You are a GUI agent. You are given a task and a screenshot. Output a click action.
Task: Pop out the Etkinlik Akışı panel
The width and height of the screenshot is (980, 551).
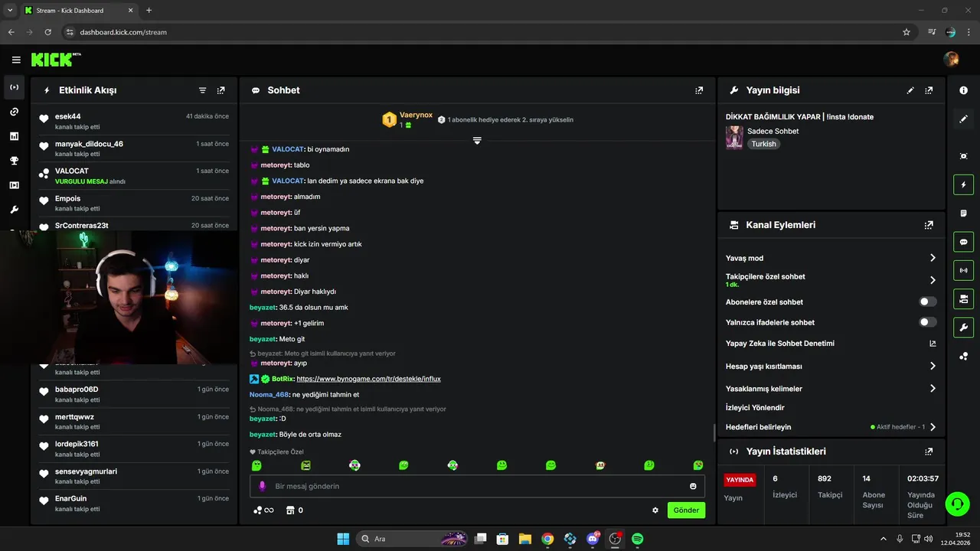click(221, 90)
